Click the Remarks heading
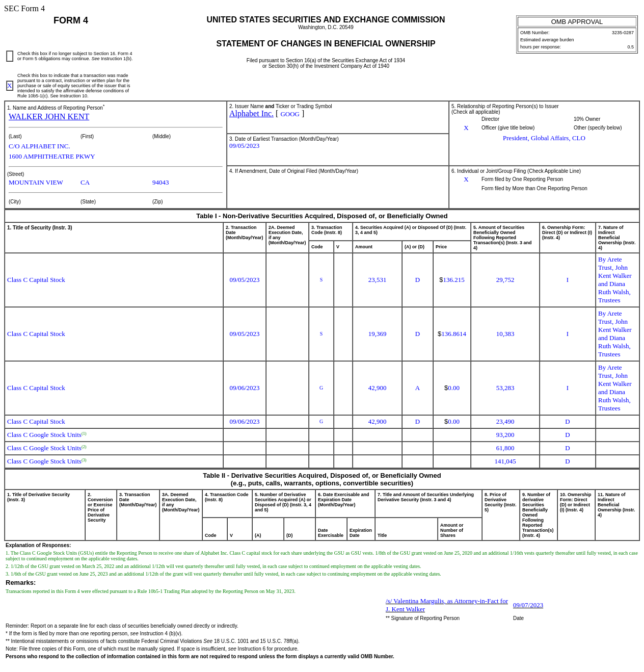 click(x=21, y=583)
